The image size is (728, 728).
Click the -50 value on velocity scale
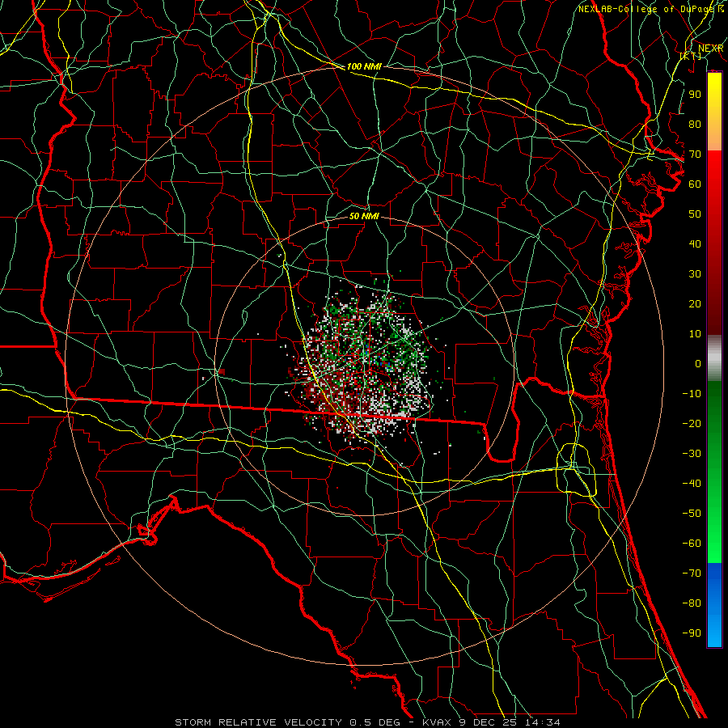692,513
